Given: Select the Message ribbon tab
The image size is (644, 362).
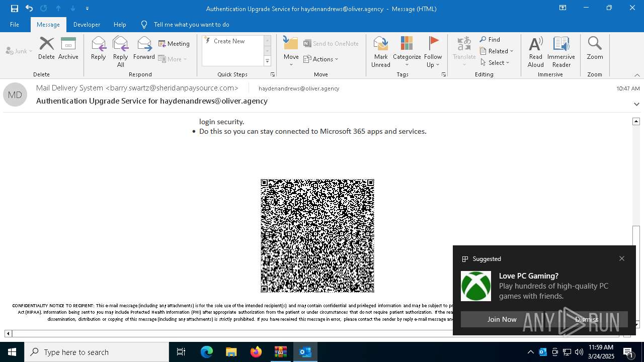Looking at the screenshot, I should coord(48,24).
